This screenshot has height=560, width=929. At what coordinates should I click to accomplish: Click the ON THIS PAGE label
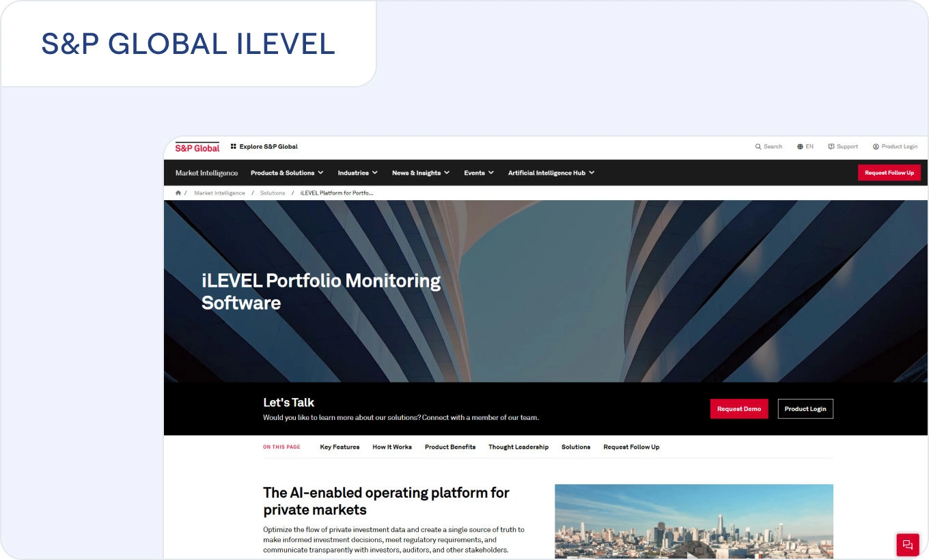coord(281,447)
